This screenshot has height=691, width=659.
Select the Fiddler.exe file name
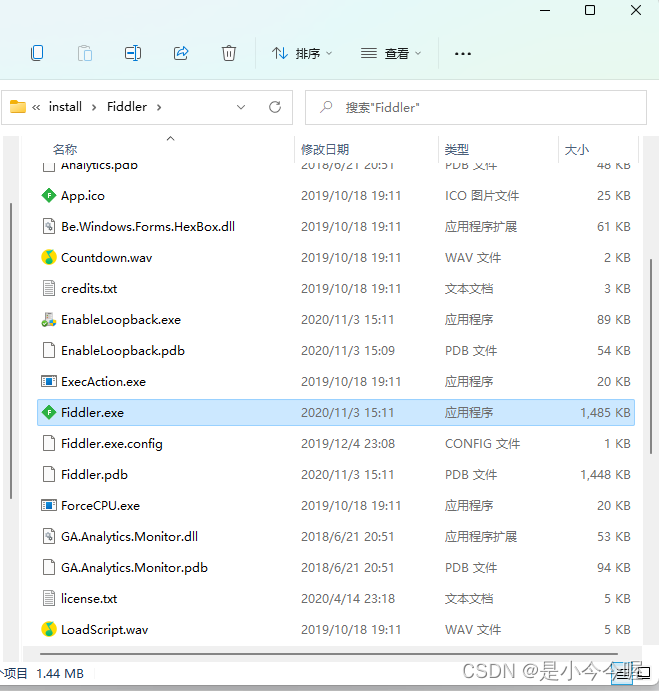point(93,412)
